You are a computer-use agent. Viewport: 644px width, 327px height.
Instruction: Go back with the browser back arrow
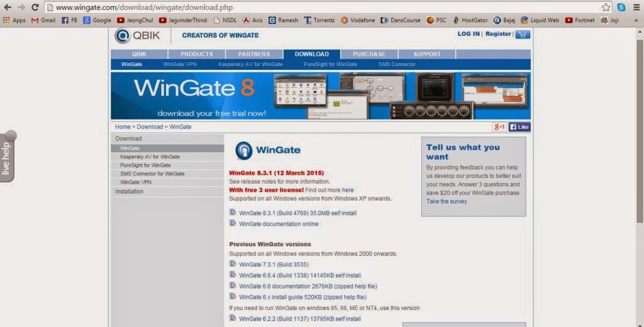coord(8,8)
